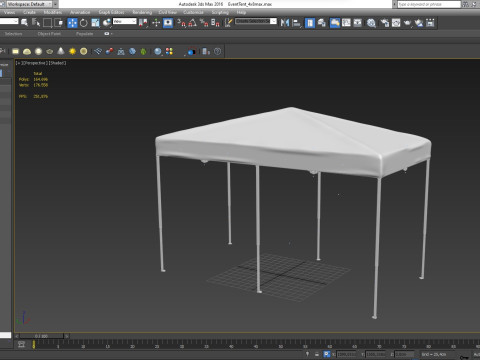The height and width of the screenshot is (360, 480).
Task: Click the Render Production teapot icon
Action: [407, 23]
